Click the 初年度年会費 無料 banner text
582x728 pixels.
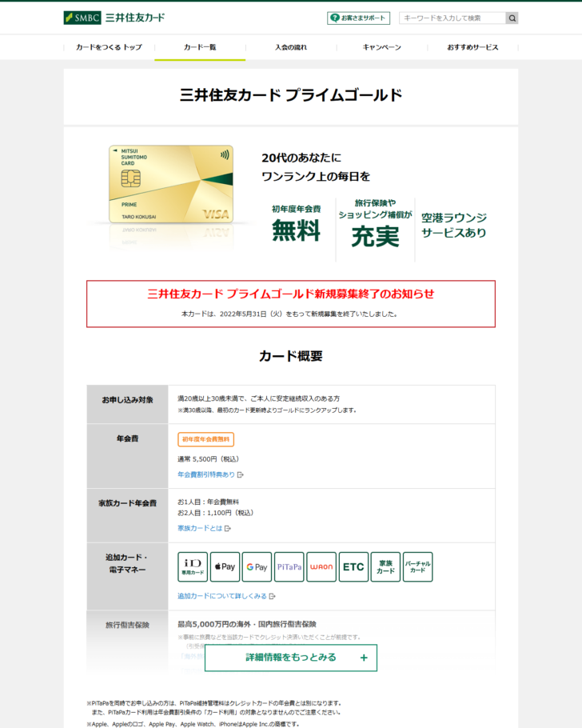point(296,224)
